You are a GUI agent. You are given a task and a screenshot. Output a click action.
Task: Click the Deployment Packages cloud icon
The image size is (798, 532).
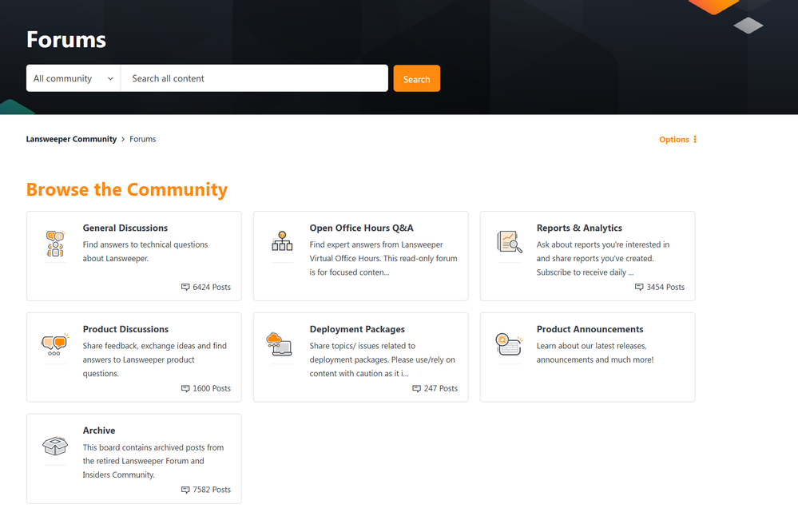pos(279,343)
